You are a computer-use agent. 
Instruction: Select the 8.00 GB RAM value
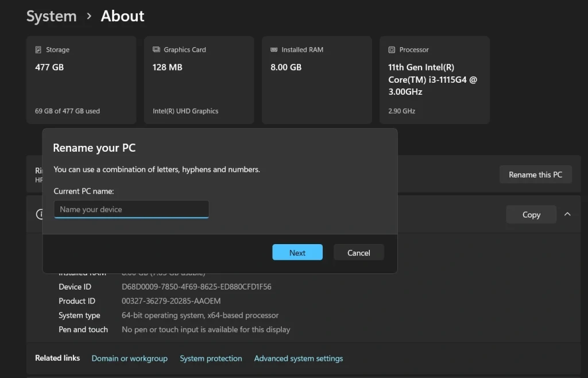[286, 67]
